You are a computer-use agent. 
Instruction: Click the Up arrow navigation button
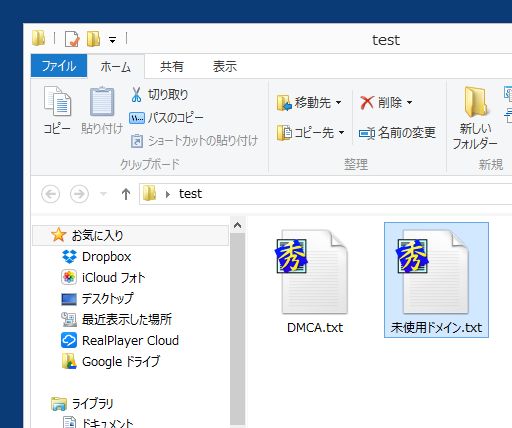pos(126,194)
